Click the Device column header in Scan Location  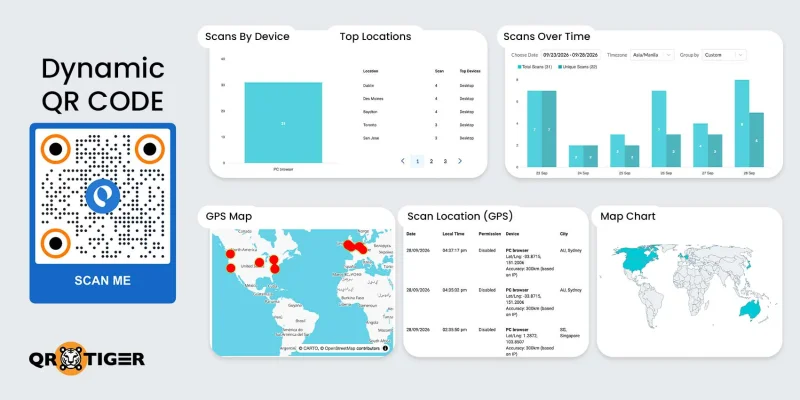pyautogui.click(x=511, y=234)
